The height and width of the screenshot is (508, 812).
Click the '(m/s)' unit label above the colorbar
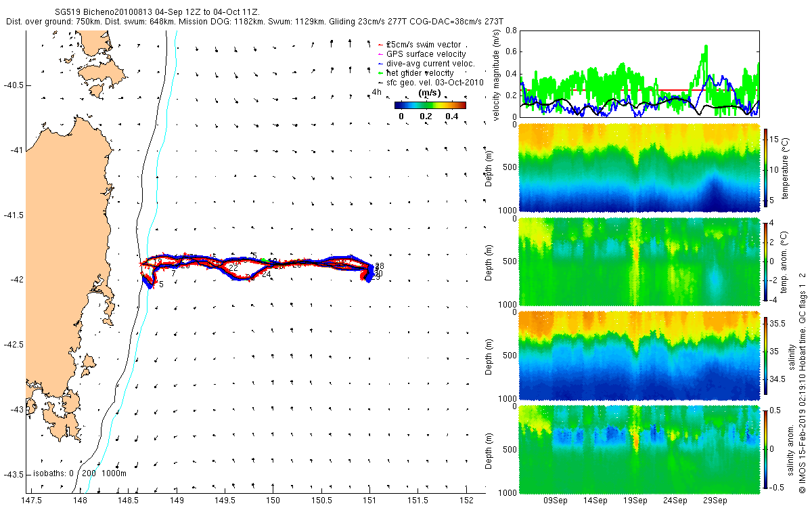430,92
